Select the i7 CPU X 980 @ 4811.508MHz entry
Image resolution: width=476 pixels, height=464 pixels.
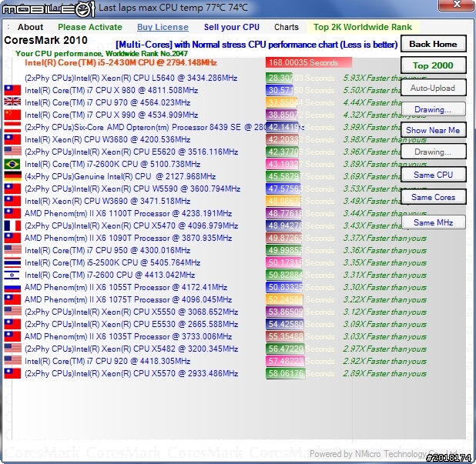pyautogui.click(x=111, y=90)
